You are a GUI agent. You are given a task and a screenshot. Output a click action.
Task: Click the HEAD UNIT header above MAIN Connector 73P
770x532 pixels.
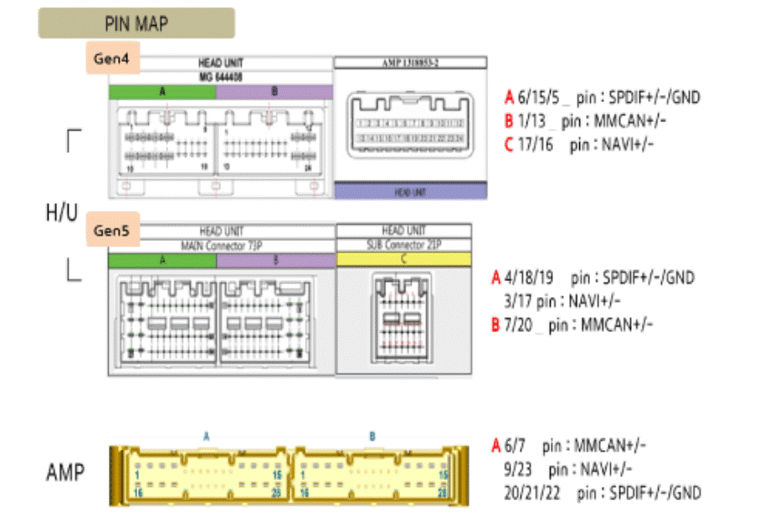(x=222, y=231)
